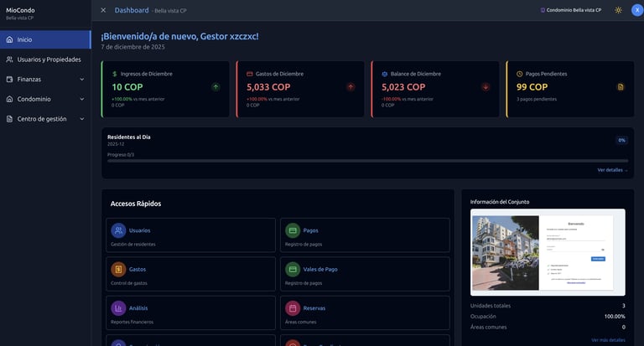
Task: Open the Análisis quick access link
Action: 190,312
